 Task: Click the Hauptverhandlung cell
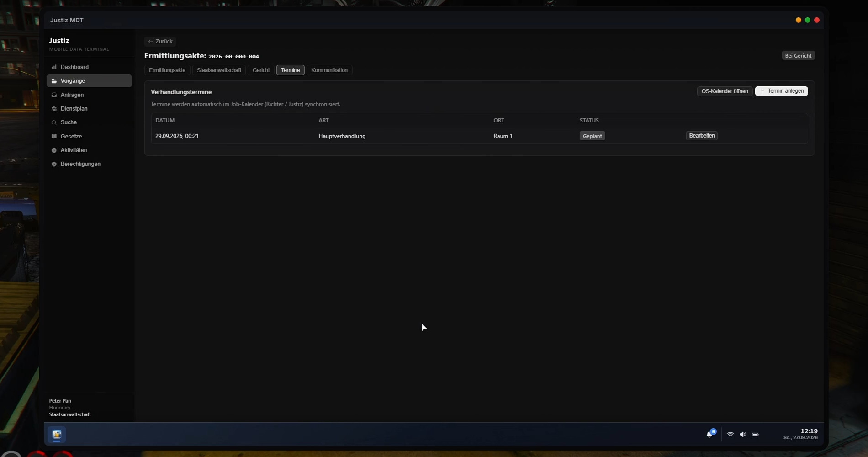(342, 136)
